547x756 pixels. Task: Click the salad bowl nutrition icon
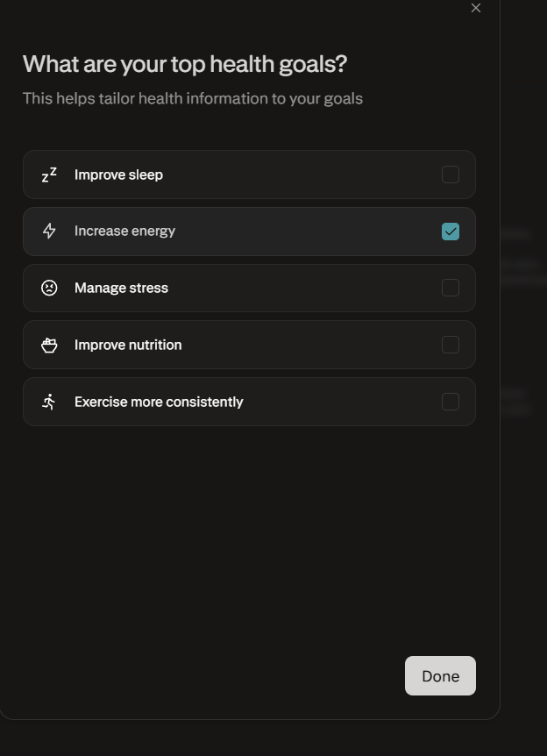[x=49, y=345]
